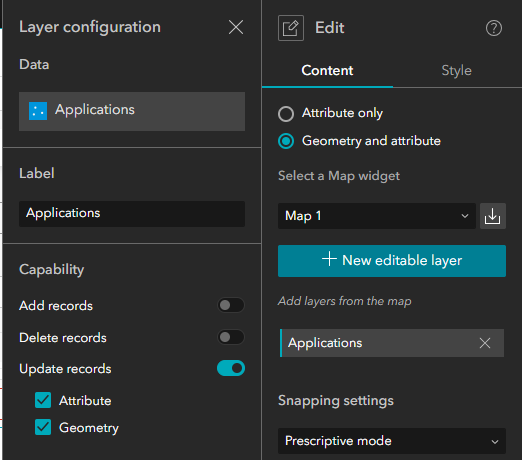Click plus icon on New editable layer
Image resolution: width=522 pixels, height=460 pixels.
329,259
